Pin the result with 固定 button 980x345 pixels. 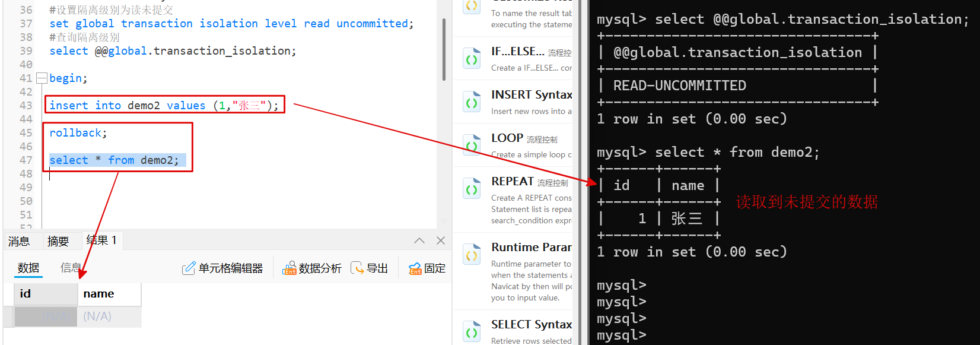(x=427, y=268)
